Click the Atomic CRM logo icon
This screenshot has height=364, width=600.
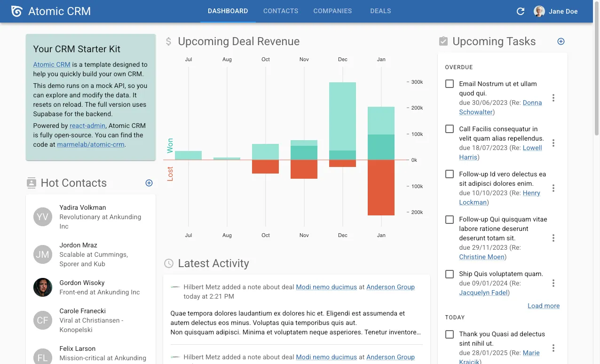click(16, 10)
